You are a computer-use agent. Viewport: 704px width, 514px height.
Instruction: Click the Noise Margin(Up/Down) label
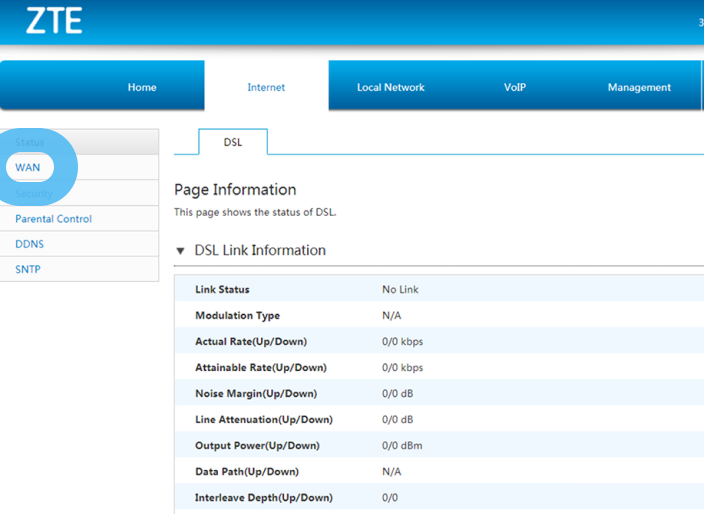point(255,394)
